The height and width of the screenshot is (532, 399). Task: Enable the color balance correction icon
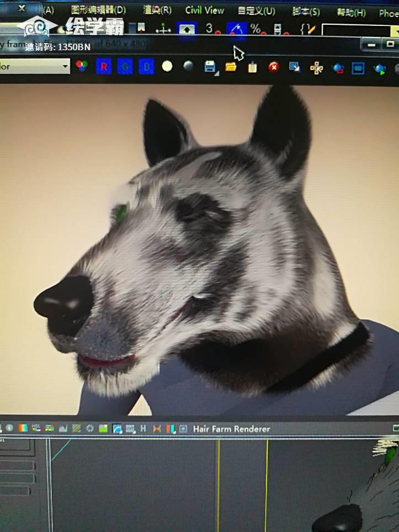[50, 428]
